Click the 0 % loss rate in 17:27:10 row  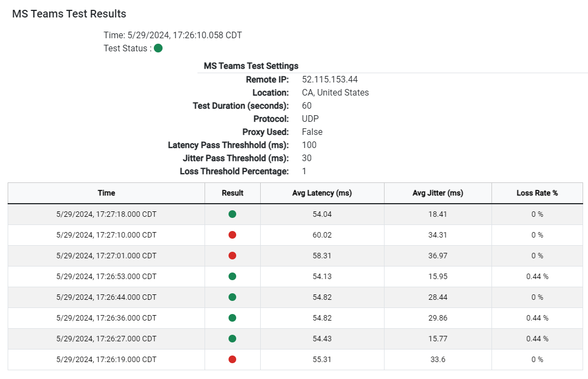(537, 235)
